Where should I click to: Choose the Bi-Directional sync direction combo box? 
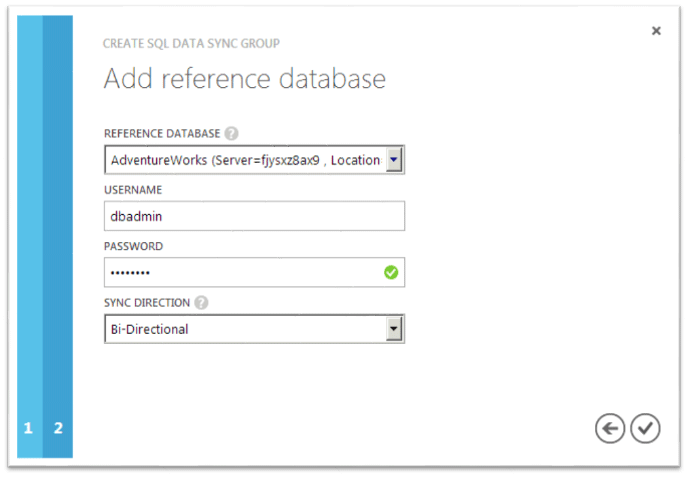(x=254, y=329)
